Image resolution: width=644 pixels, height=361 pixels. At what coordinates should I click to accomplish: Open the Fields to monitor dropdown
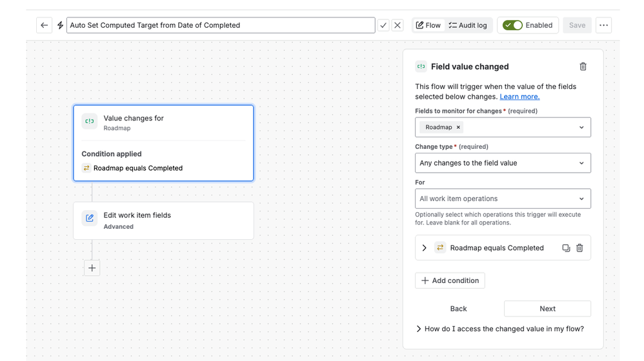(503, 127)
